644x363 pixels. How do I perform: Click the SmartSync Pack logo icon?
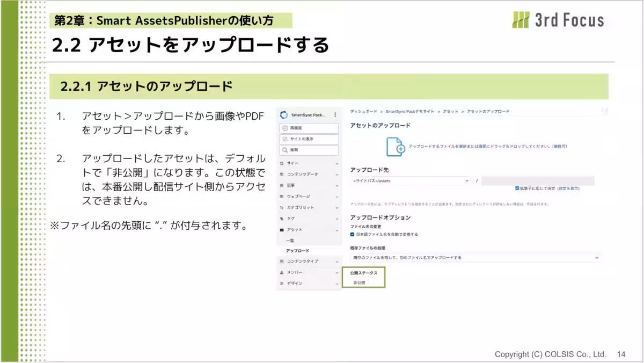[x=284, y=115]
